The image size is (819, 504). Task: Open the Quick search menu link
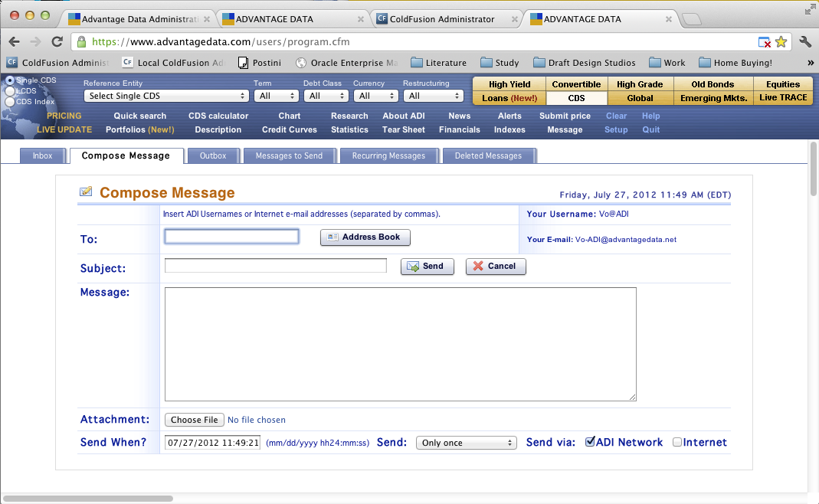pos(140,116)
